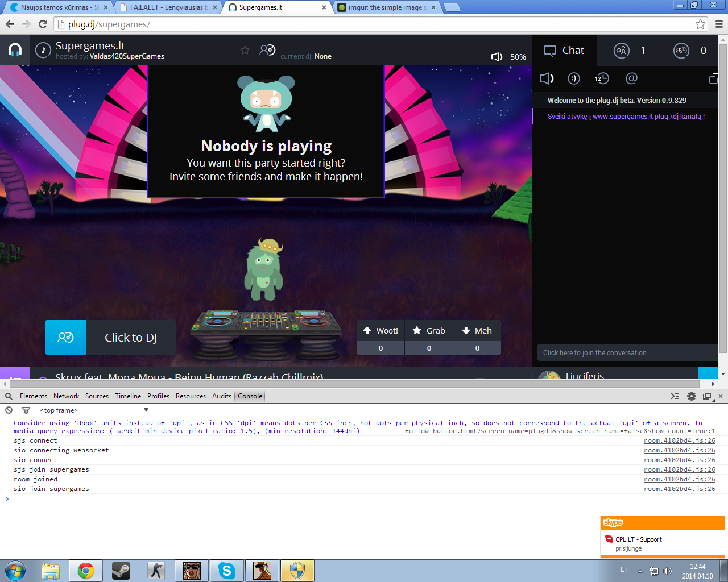The image size is (728, 582).
Task: Close the Supergames.lt browser tab
Action: [x=324, y=7]
